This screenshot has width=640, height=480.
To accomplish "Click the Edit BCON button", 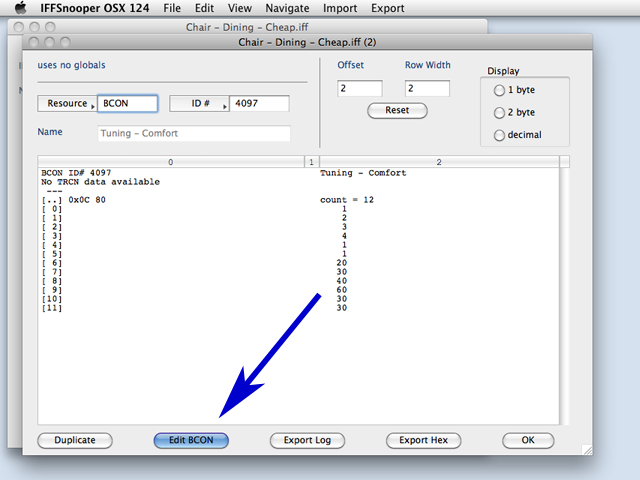I will coord(191,440).
